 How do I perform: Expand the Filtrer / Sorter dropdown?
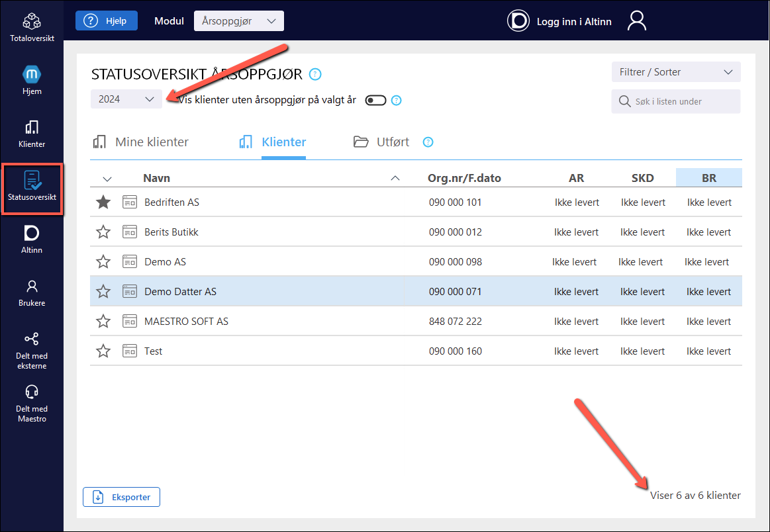(676, 72)
